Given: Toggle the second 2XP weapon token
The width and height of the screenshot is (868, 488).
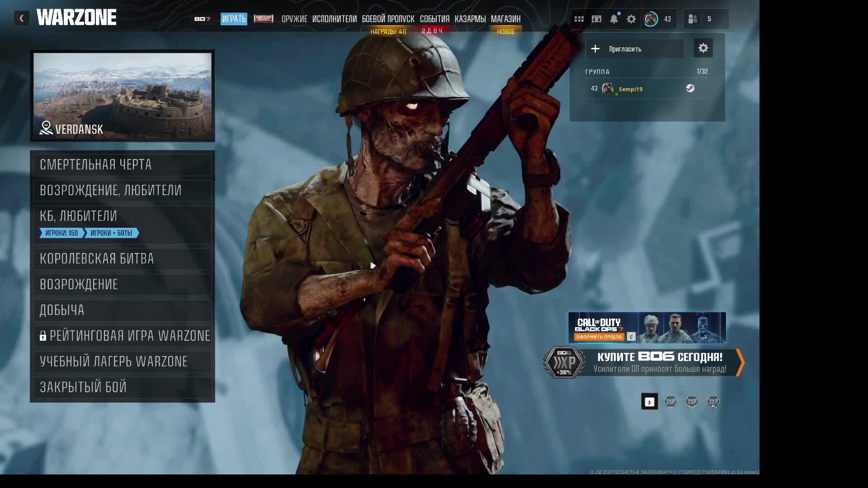Looking at the screenshot, I should click(692, 402).
